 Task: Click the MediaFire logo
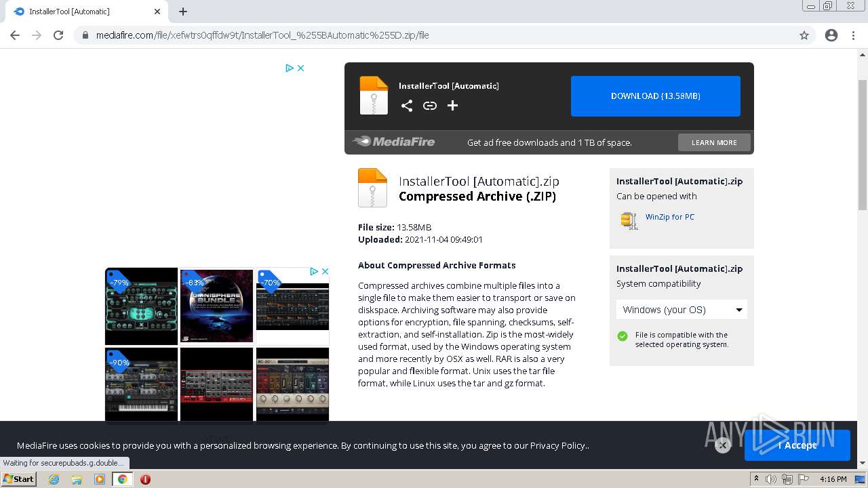pos(394,142)
